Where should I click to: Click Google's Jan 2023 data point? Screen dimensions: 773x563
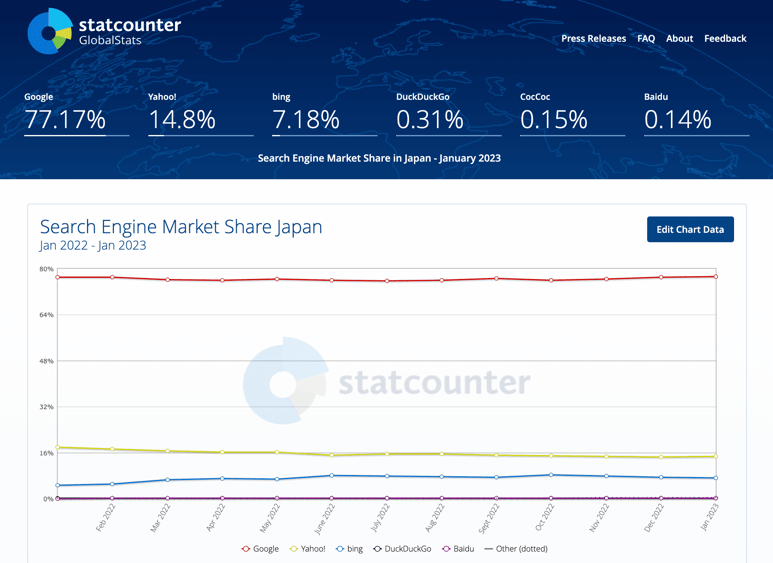pyautogui.click(x=716, y=277)
